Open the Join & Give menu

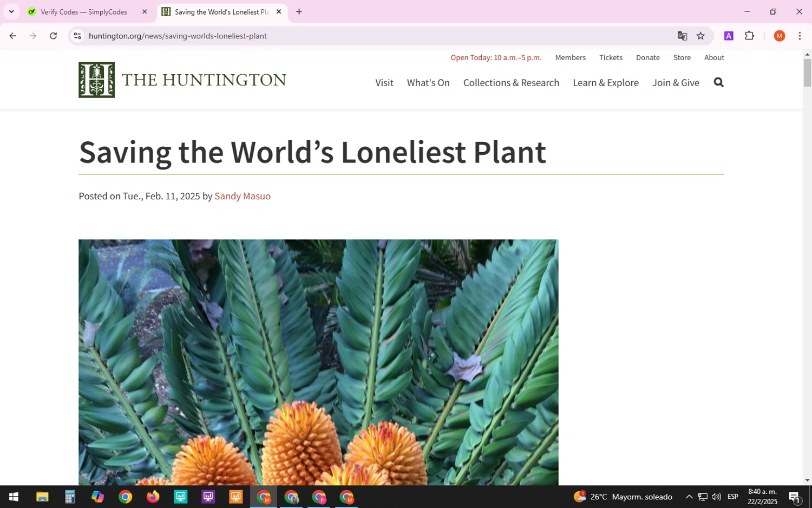(676, 82)
